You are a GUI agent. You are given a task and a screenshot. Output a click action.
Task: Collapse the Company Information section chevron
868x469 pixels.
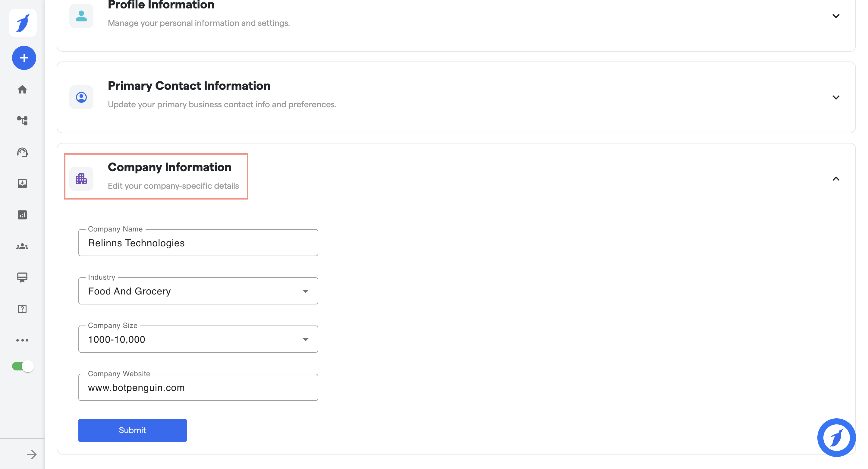pyautogui.click(x=836, y=179)
